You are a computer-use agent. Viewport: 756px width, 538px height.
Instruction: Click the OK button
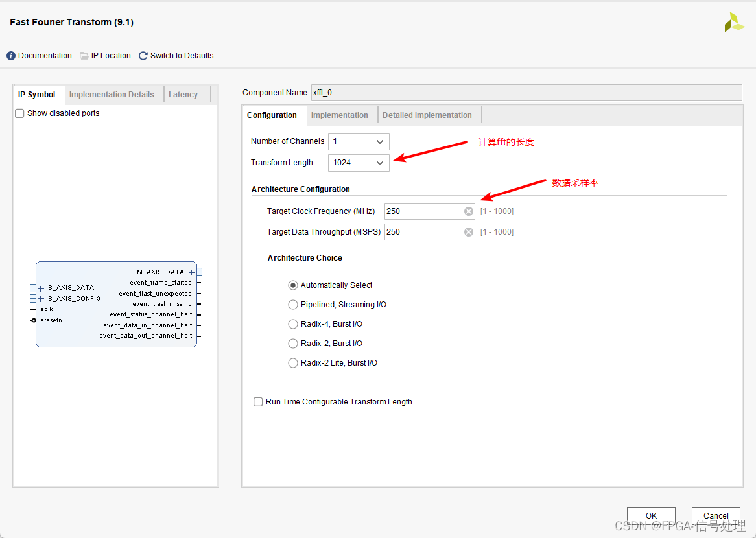(651, 515)
